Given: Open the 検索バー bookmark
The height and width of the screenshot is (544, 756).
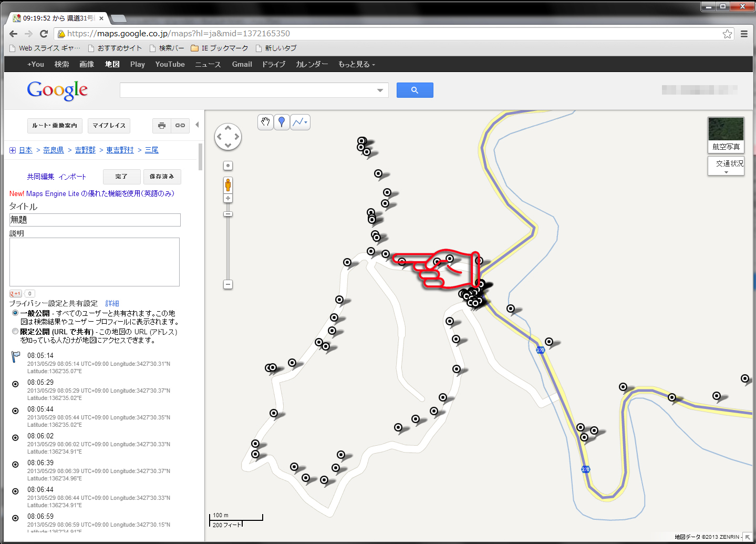Looking at the screenshot, I should pyautogui.click(x=167, y=48).
